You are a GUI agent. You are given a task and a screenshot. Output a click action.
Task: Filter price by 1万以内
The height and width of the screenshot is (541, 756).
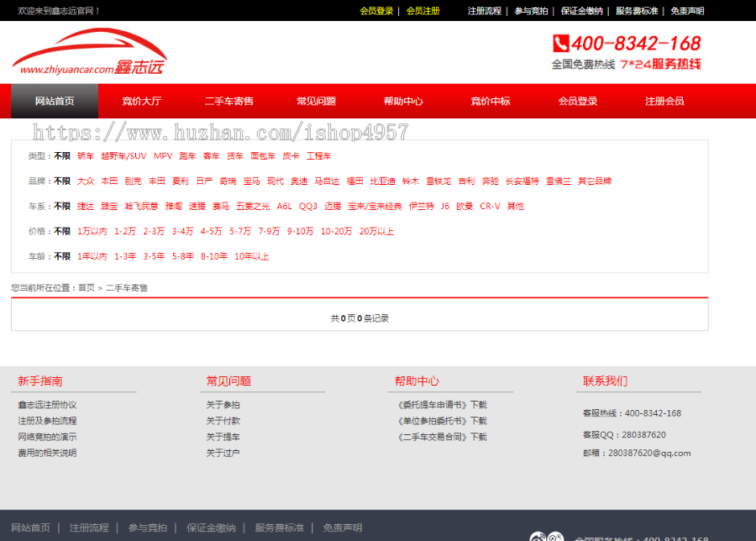click(92, 232)
